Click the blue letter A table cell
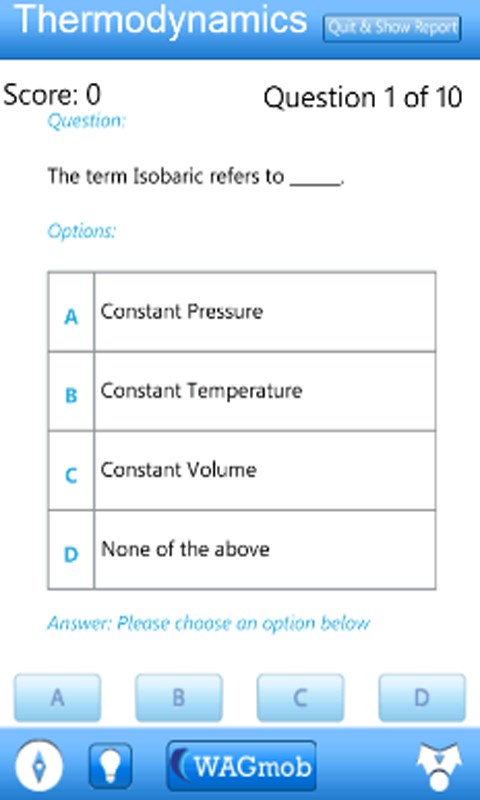This screenshot has height=800, width=480. (71, 312)
